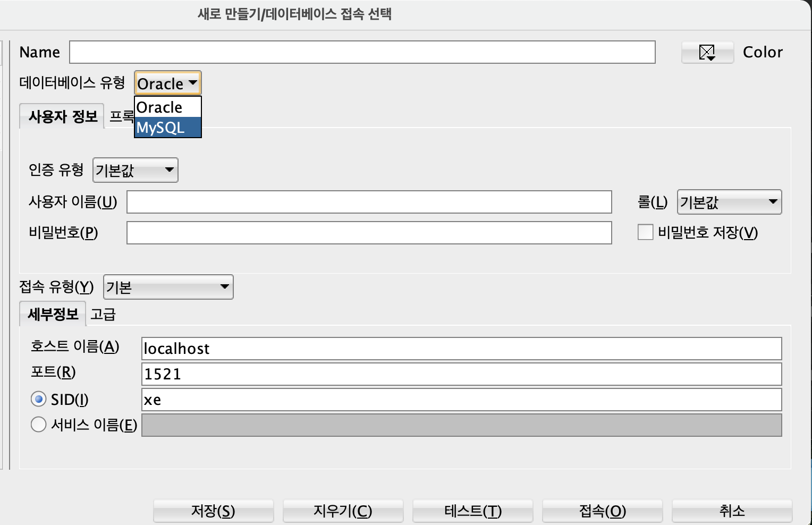Viewport: 812px width, 525px height.
Task: Choose Oracle from the database type list
Action: click(168, 107)
